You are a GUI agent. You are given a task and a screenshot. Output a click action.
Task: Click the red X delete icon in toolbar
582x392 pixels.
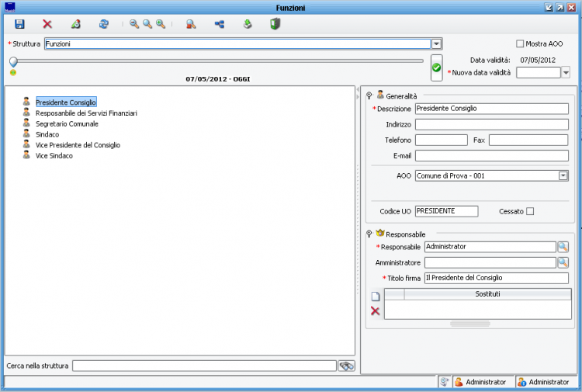click(x=47, y=25)
